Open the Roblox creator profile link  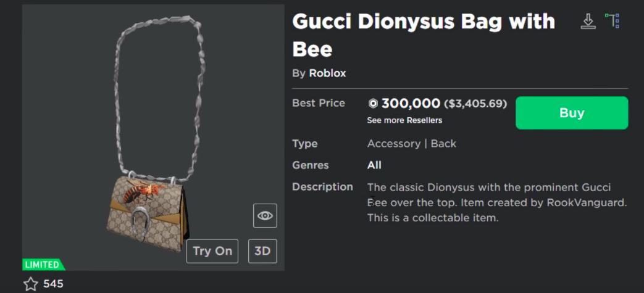(x=327, y=73)
